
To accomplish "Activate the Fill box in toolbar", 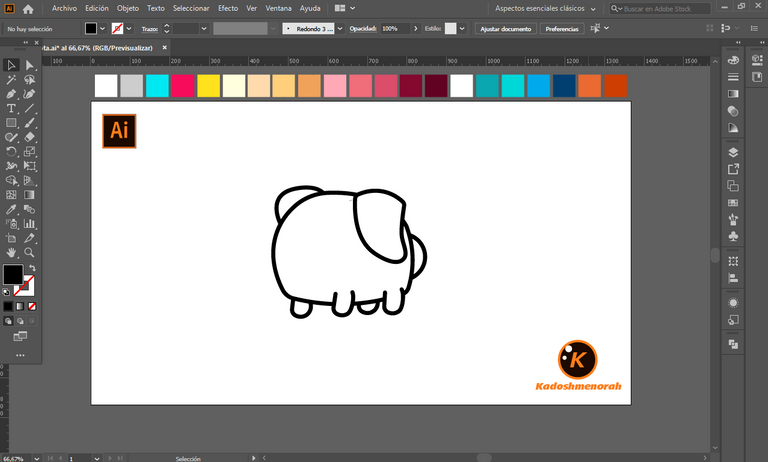I will 13,274.
